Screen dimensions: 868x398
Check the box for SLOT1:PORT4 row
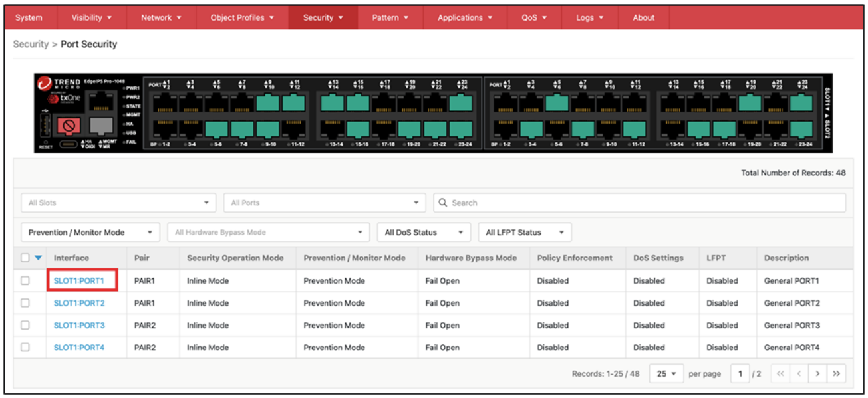pyautogui.click(x=25, y=348)
